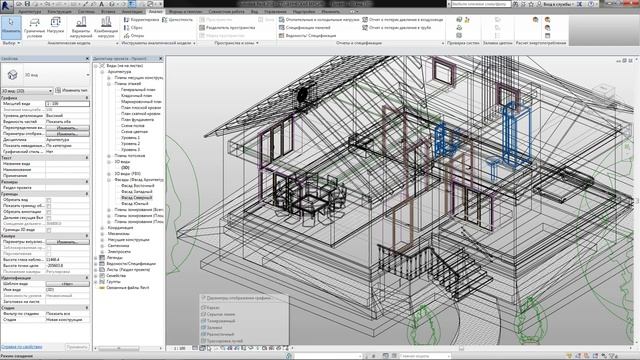The image size is (640, 360).
Task: Click yellow warning icon in Проверка систем
Action: (467, 19)
